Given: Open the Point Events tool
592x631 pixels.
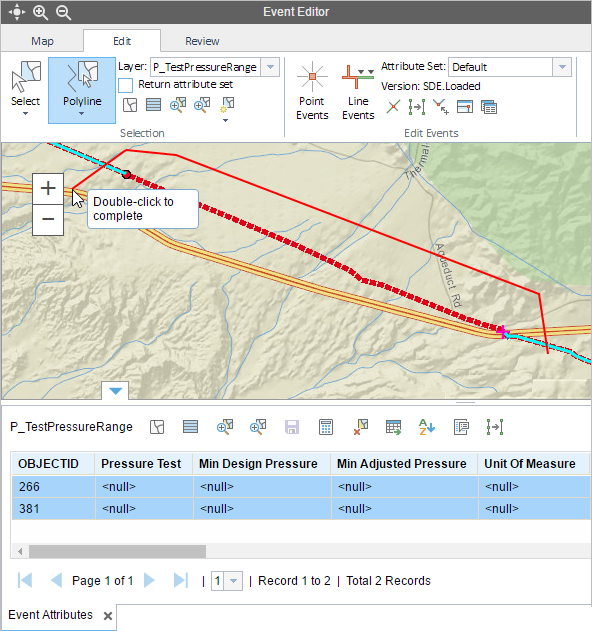Looking at the screenshot, I should click(312, 91).
